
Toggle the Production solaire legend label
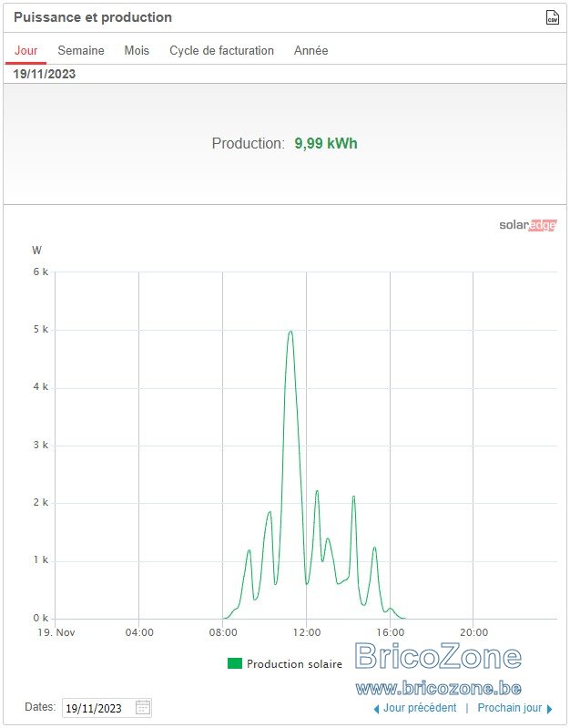294,664
